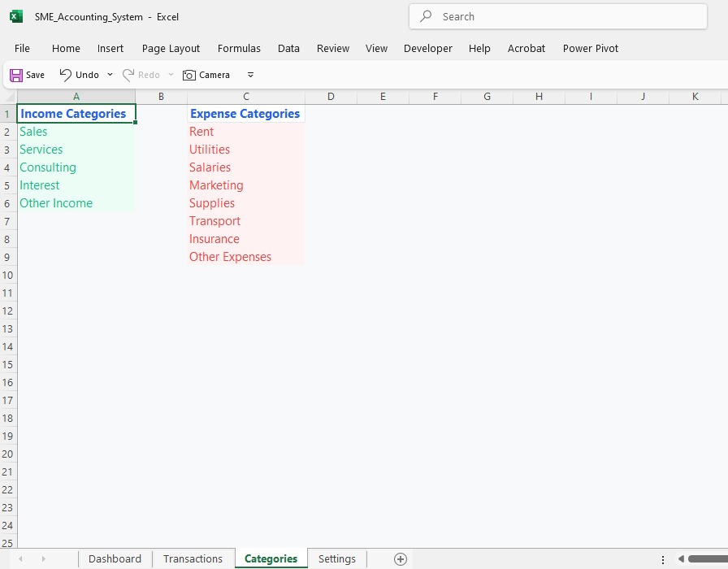
Task: Select the Sales cell
Action: [76, 132]
